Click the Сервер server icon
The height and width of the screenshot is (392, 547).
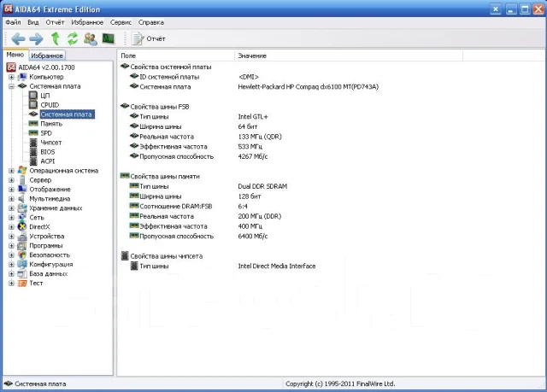coord(22,180)
